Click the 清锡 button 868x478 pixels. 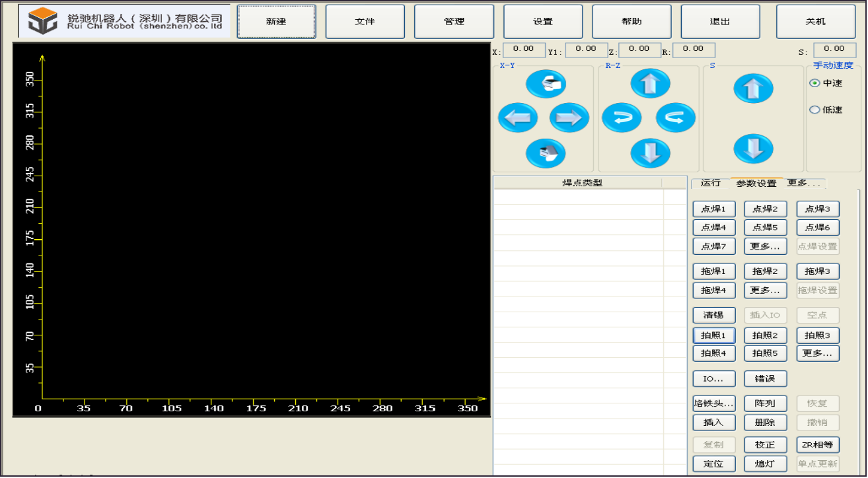click(x=713, y=315)
